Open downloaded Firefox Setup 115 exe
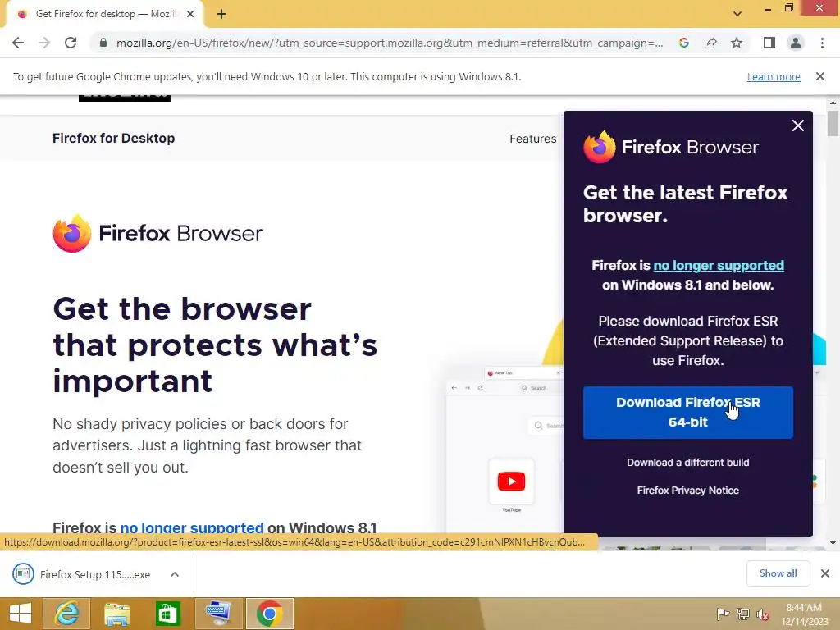This screenshot has width=840, height=630. [x=81, y=574]
